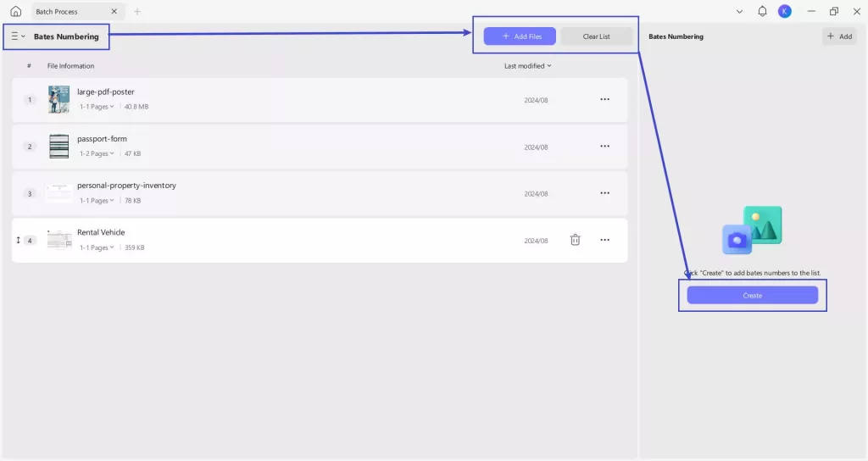Image resolution: width=868 pixels, height=461 pixels.
Task: Minimize the application window
Action: point(811,11)
